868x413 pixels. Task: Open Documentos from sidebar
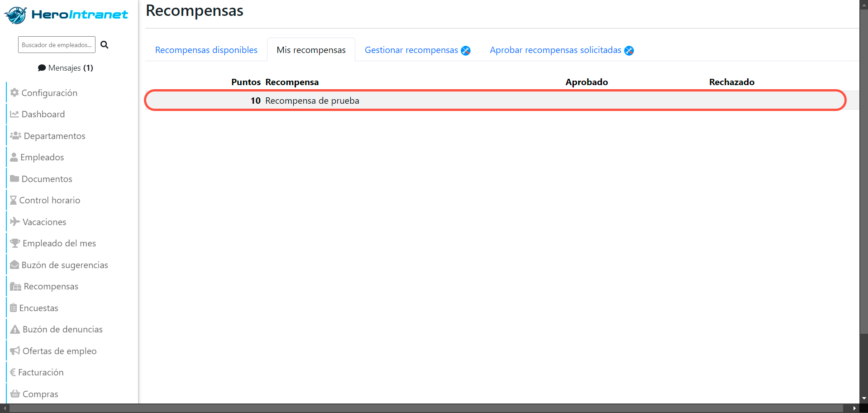pos(47,179)
